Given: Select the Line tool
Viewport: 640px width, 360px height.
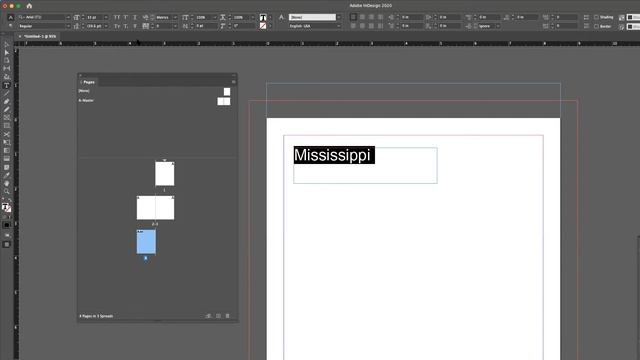Looking at the screenshot, I should [7, 93].
